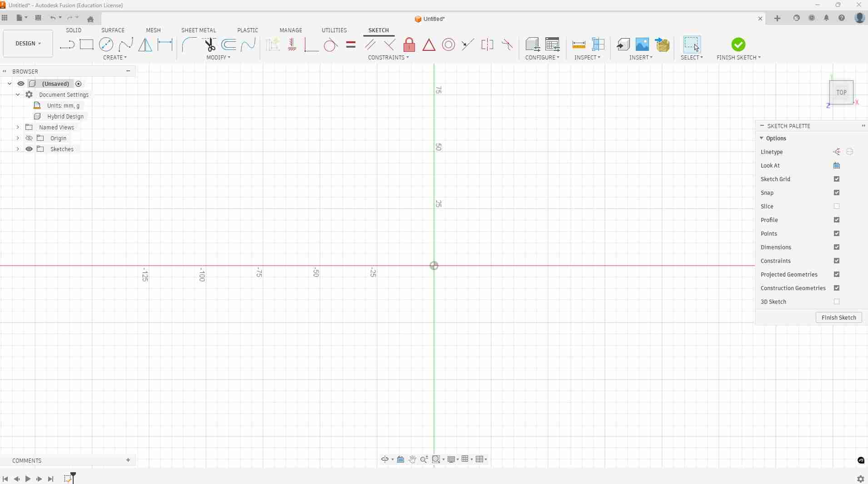
Task: Click the Parallel constraint icon
Action: (370, 44)
